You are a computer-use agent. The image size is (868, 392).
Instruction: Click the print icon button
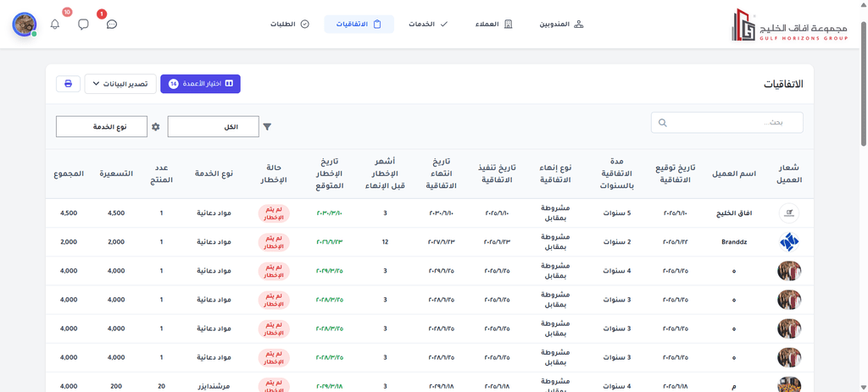tap(68, 84)
